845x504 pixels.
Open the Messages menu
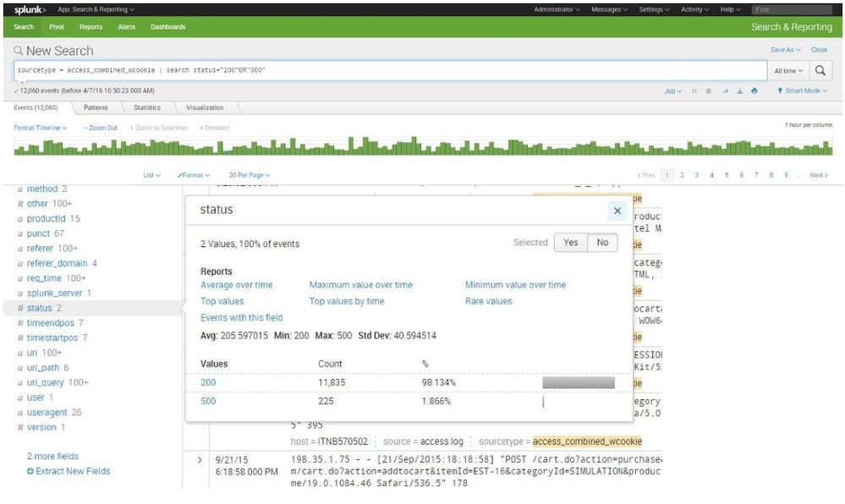coord(609,9)
